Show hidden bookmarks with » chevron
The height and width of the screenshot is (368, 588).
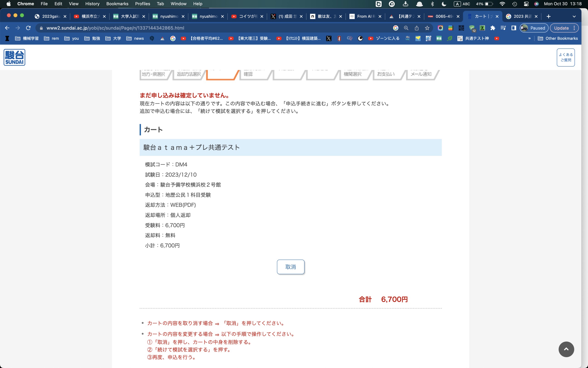pos(529,38)
